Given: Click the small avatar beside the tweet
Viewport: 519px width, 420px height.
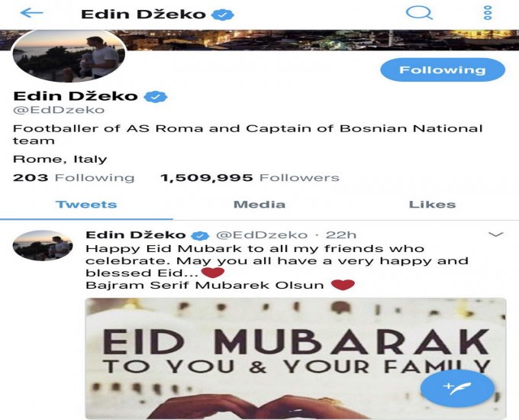Looking at the screenshot, I should click(x=43, y=245).
